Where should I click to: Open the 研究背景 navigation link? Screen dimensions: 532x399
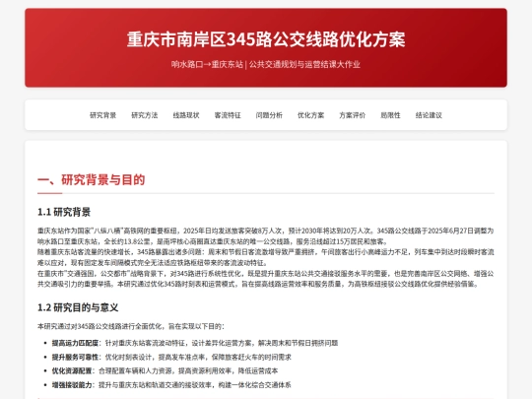click(x=102, y=115)
